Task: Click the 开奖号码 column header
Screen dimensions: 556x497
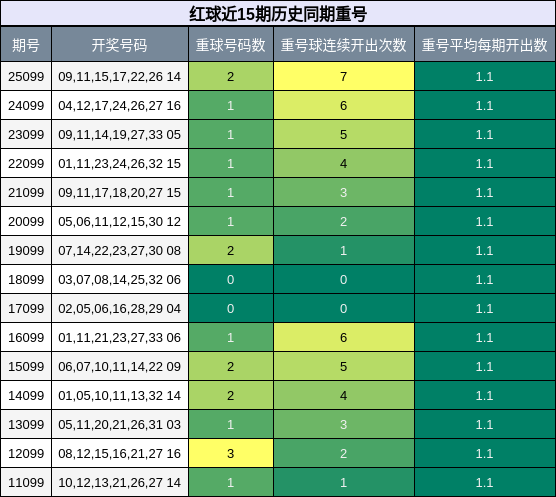Action: [x=120, y=44]
